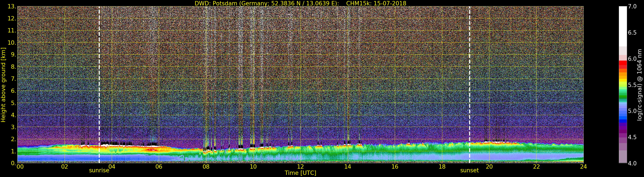Click the height axis tick label '2.'

[x=13, y=139]
